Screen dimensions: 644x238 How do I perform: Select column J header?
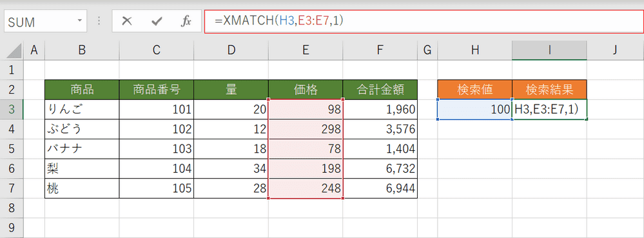tap(615, 50)
